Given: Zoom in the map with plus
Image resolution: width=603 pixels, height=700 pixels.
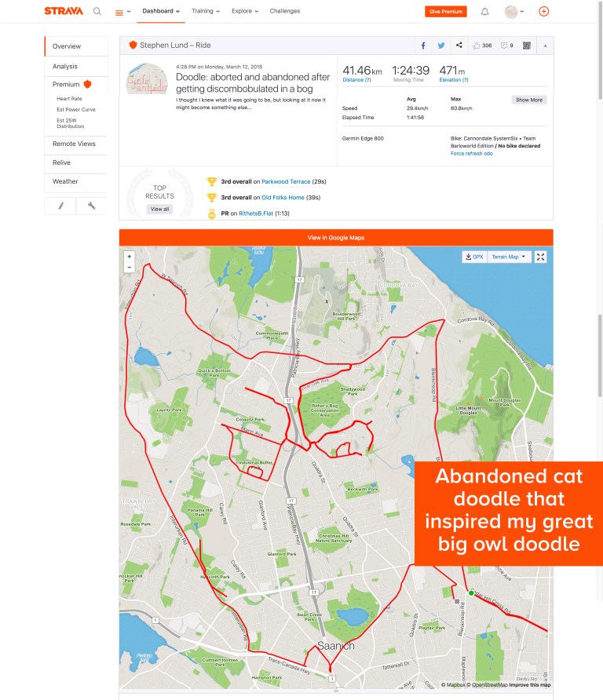Looking at the screenshot, I should click(x=130, y=256).
